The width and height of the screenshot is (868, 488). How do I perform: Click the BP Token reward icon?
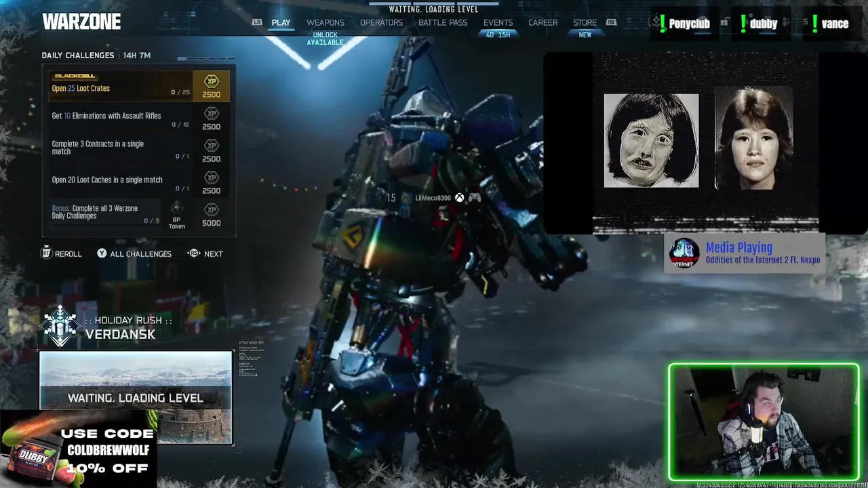click(x=176, y=208)
